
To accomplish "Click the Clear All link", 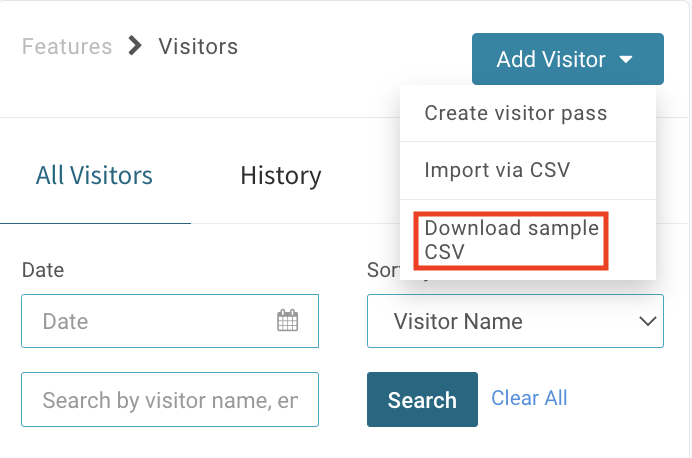I will pos(529,398).
